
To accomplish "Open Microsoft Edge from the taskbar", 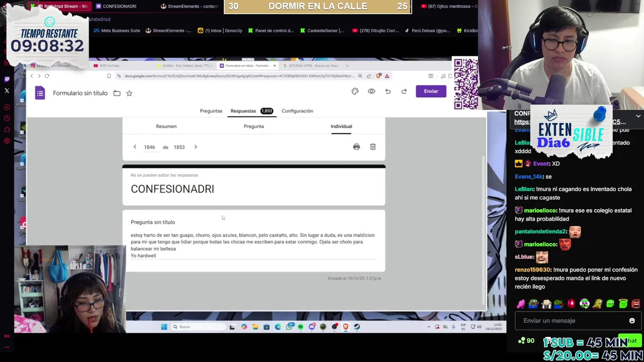I will 278,327.
